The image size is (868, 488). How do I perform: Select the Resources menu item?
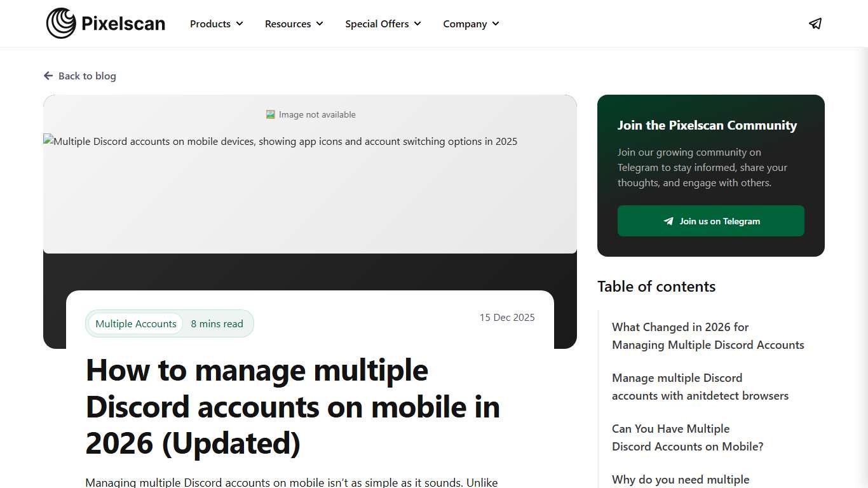tap(288, 24)
